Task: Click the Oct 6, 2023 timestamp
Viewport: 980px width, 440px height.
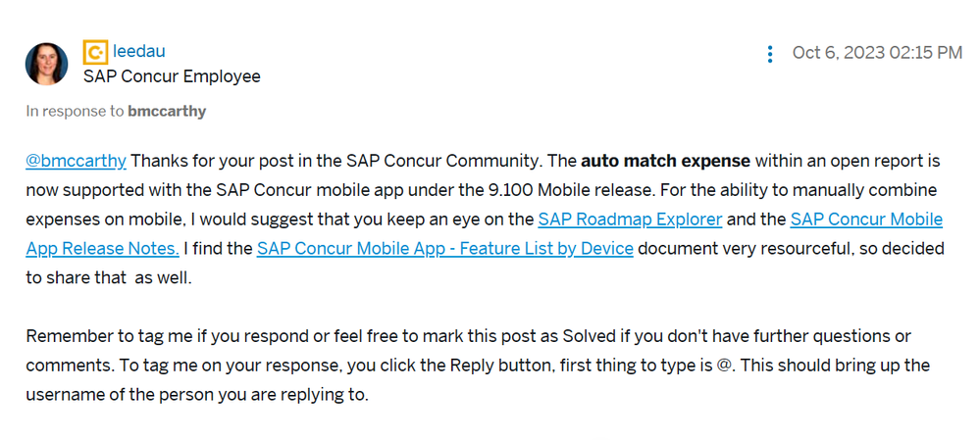Action: [877, 53]
